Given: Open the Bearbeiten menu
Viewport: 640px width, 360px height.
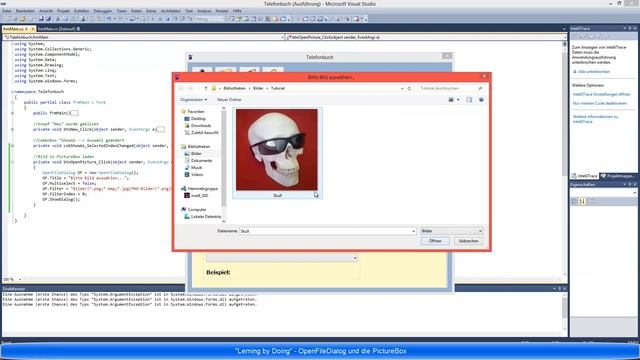Looking at the screenshot, I should coord(25,11).
